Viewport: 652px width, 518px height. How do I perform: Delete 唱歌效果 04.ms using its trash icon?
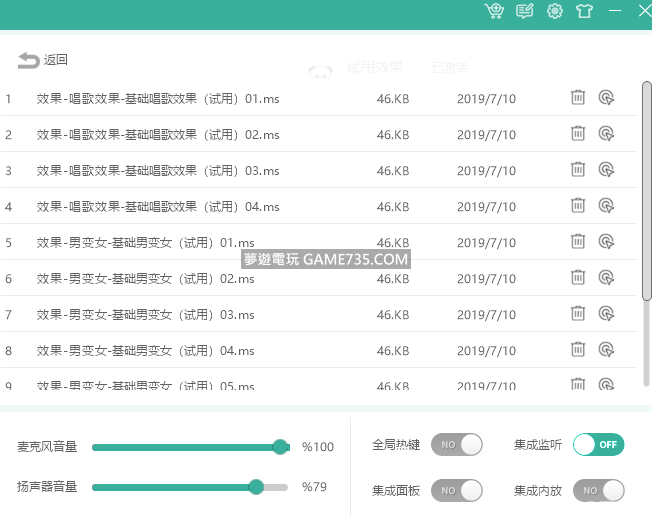pyautogui.click(x=578, y=206)
